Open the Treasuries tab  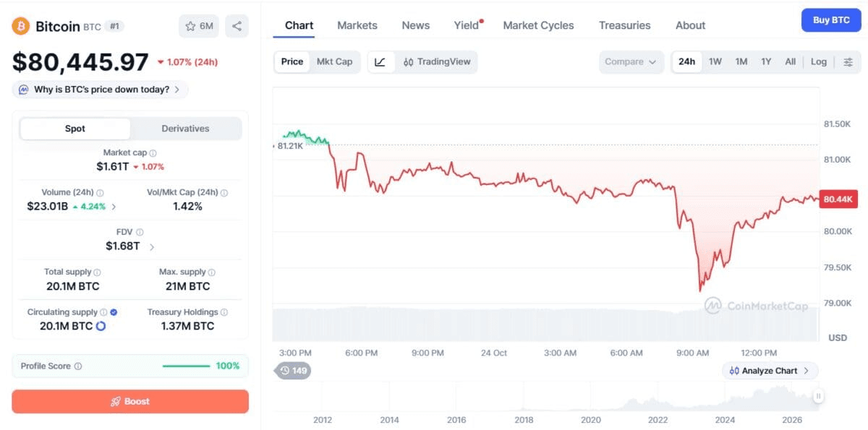coord(625,25)
